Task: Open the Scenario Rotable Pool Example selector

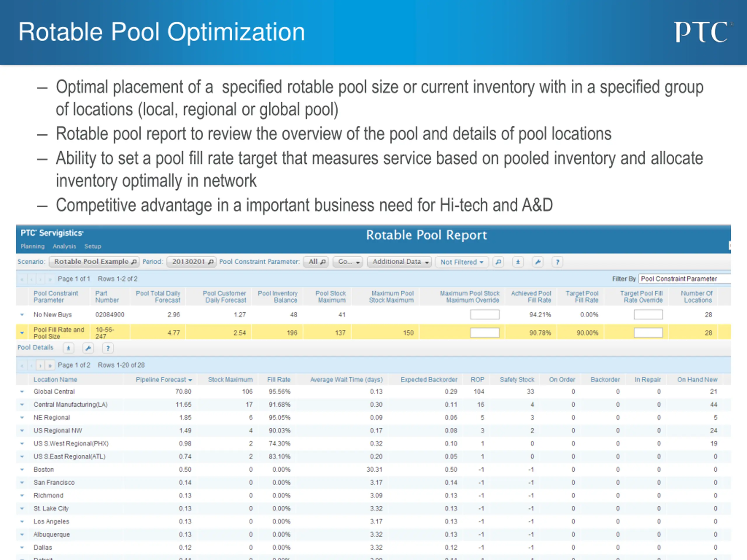Action: tap(94, 262)
